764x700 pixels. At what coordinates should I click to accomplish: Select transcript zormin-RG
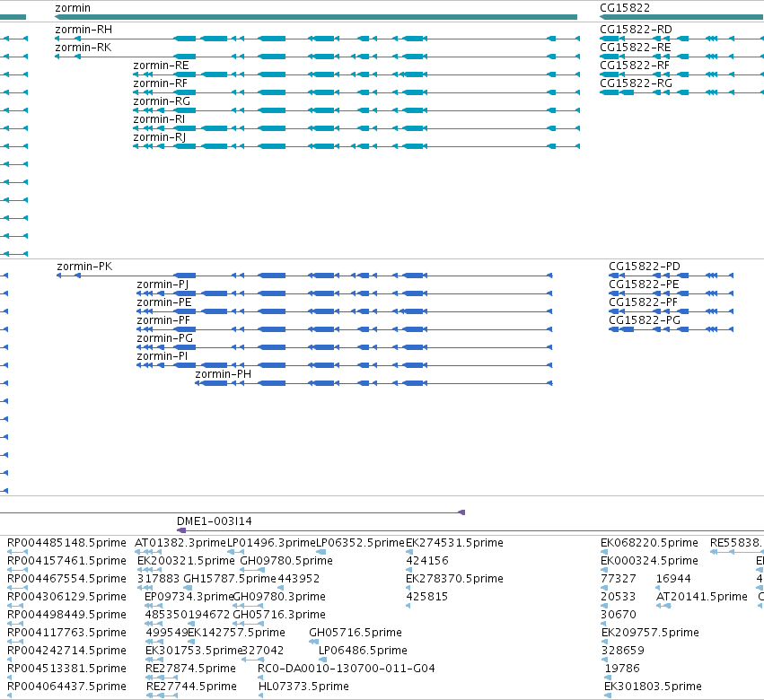[356, 110]
